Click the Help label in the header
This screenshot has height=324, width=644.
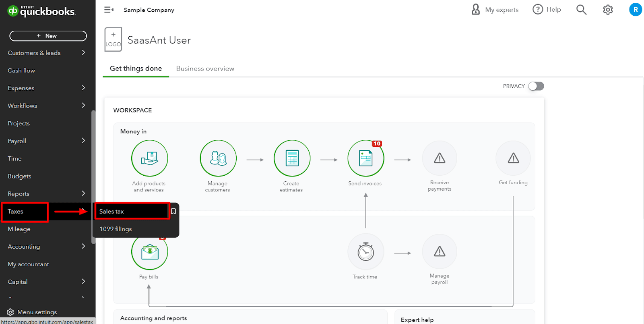[553, 9]
